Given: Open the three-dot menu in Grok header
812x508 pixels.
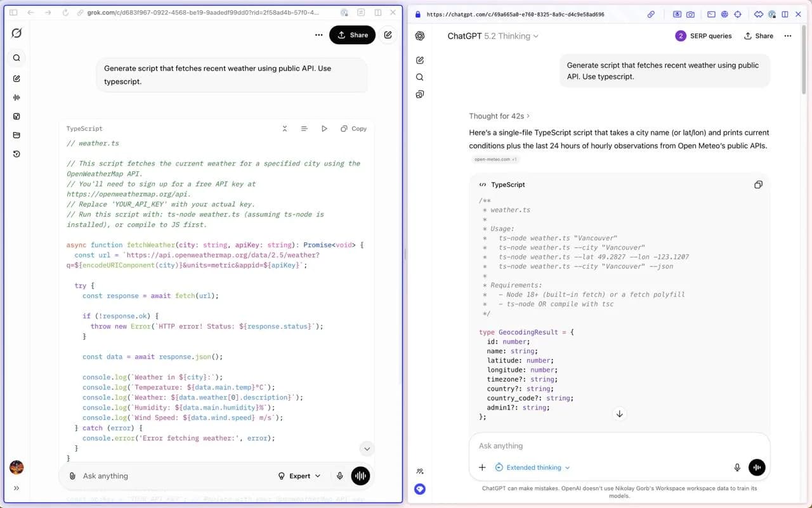Looking at the screenshot, I should [318, 35].
